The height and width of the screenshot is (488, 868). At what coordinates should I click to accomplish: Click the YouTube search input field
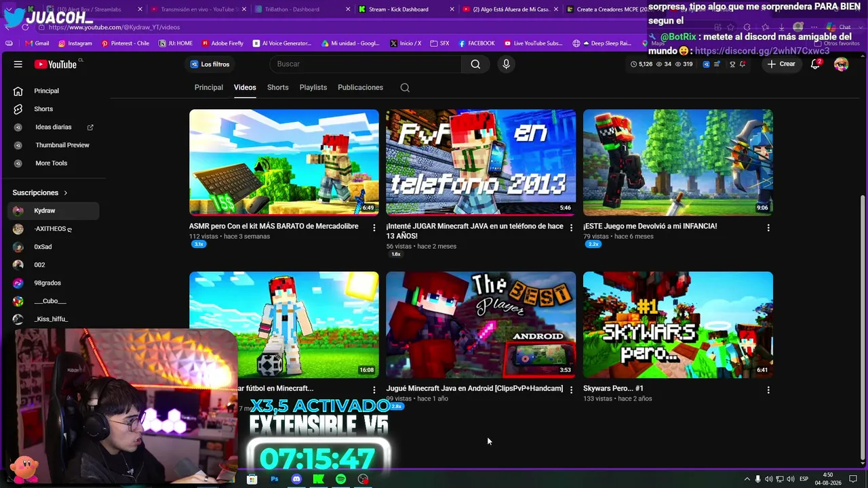click(x=366, y=64)
